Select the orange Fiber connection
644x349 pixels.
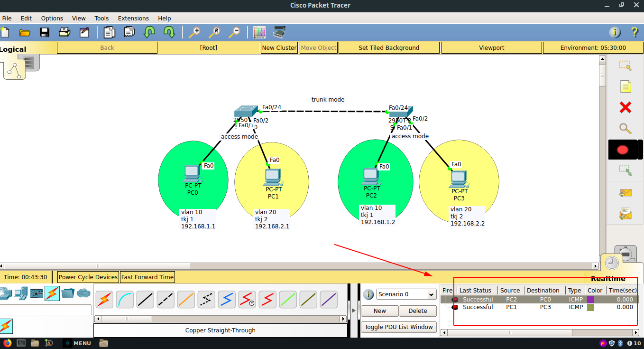point(185,299)
